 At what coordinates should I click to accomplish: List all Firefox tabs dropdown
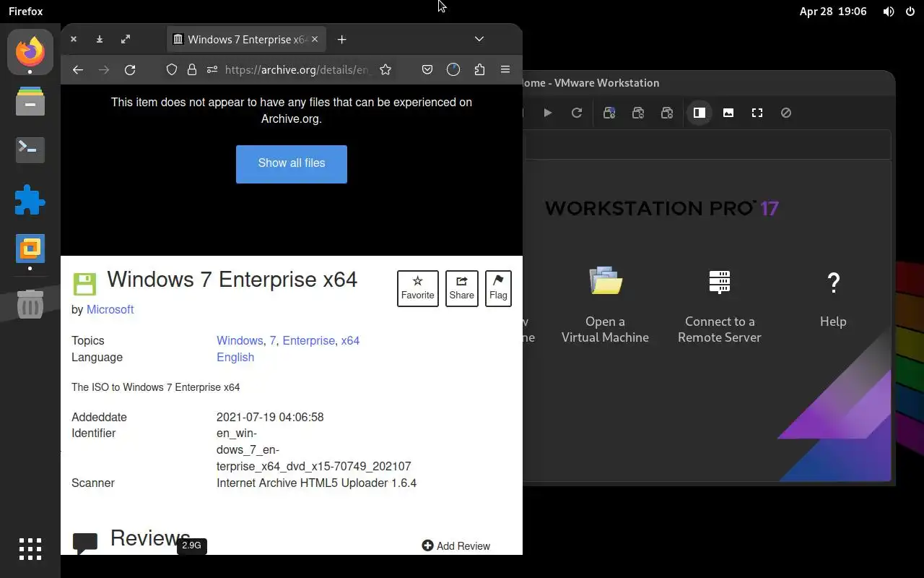tap(479, 39)
